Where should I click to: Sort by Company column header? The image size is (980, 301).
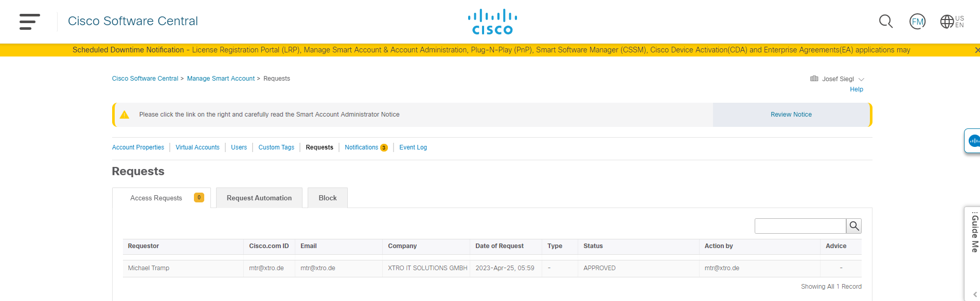pyautogui.click(x=402, y=246)
